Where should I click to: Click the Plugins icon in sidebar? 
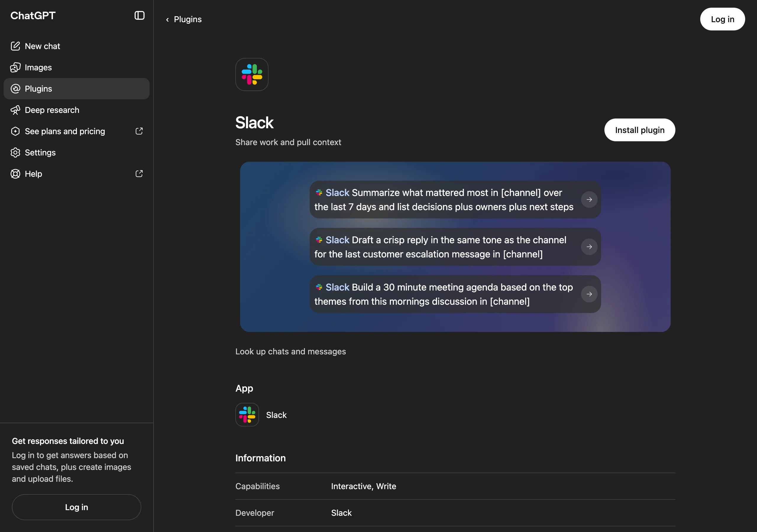[x=15, y=89]
